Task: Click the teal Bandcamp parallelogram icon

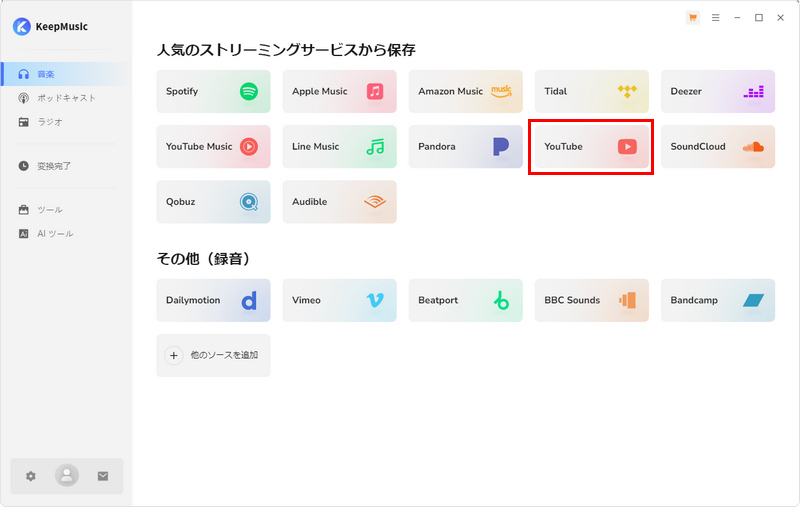Action: coord(754,300)
